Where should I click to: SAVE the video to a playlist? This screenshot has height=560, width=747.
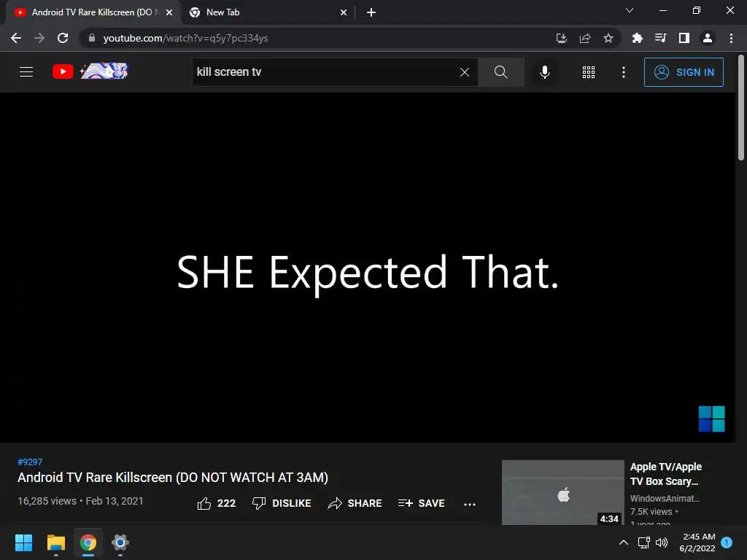pyautogui.click(x=421, y=503)
